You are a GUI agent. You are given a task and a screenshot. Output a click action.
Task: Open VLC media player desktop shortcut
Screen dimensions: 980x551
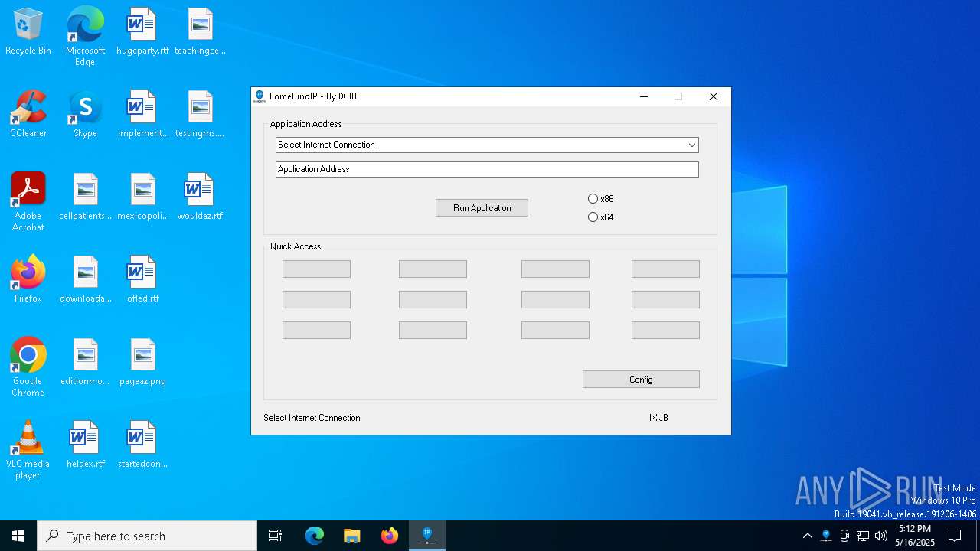(28, 450)
